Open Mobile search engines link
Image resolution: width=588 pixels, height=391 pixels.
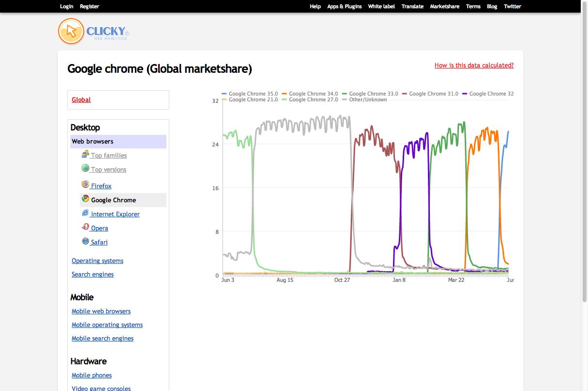pyautogui.click(x=102, y=339)
